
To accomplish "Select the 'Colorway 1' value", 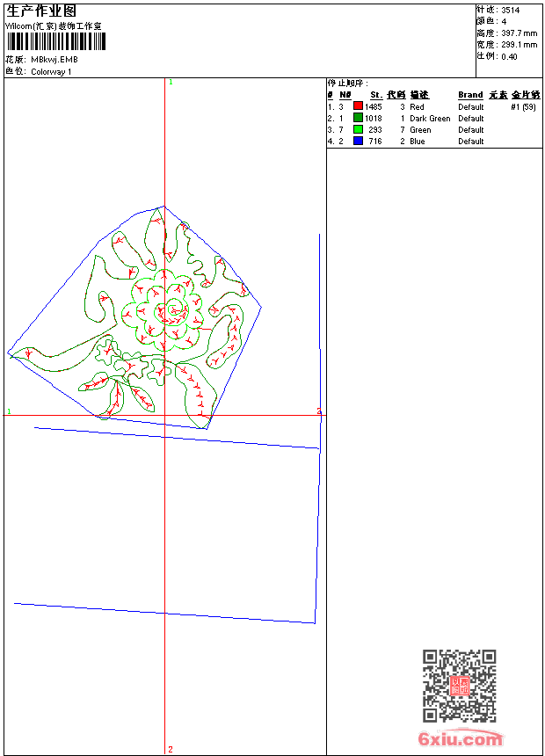I will (51, 72).
